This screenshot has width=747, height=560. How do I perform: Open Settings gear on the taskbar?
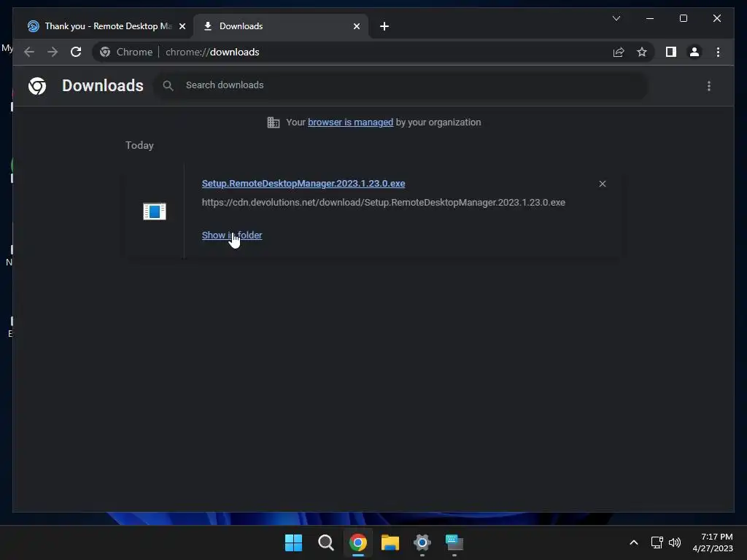tap(422, 542)
